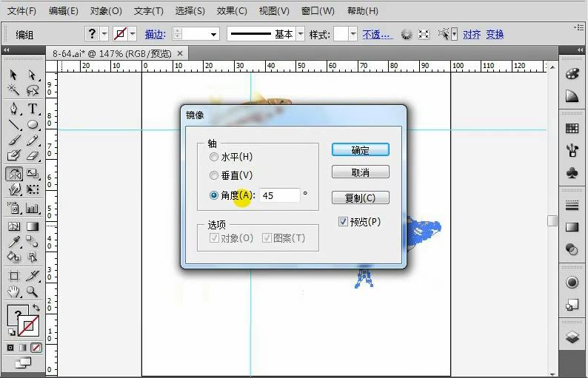This screenshot has width=588, height=378.
Task: Open the stroke weight dropdown
Action: tap(213, 35)
